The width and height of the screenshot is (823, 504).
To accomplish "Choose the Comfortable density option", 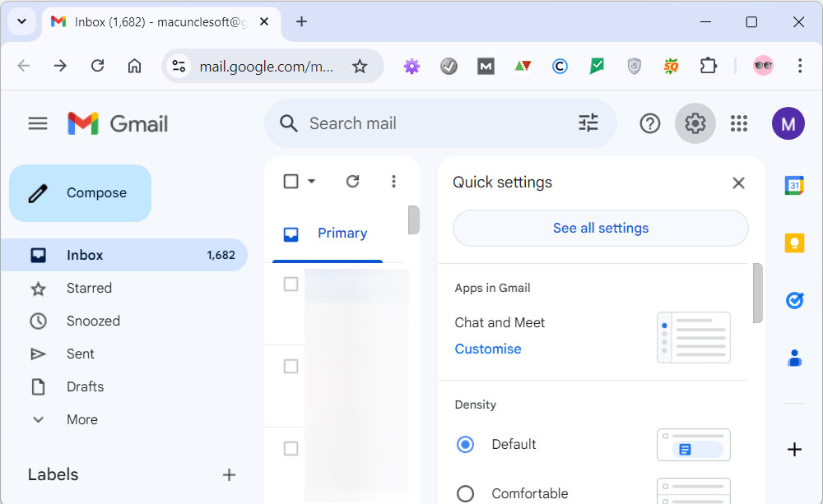I will coord(465,493).
